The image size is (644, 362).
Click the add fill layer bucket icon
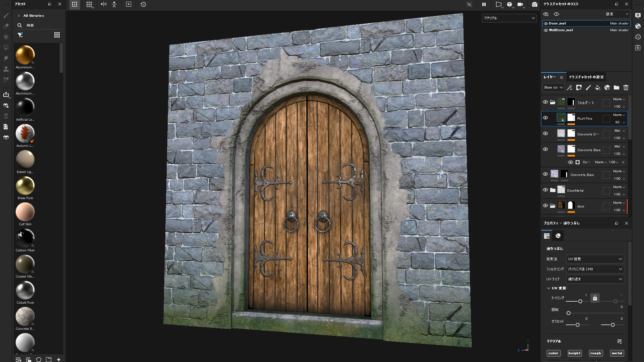(597, 87)
